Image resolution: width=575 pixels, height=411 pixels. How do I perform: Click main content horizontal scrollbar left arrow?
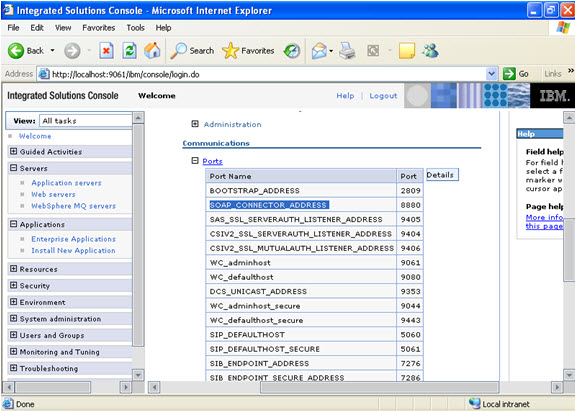coord(154,387)
